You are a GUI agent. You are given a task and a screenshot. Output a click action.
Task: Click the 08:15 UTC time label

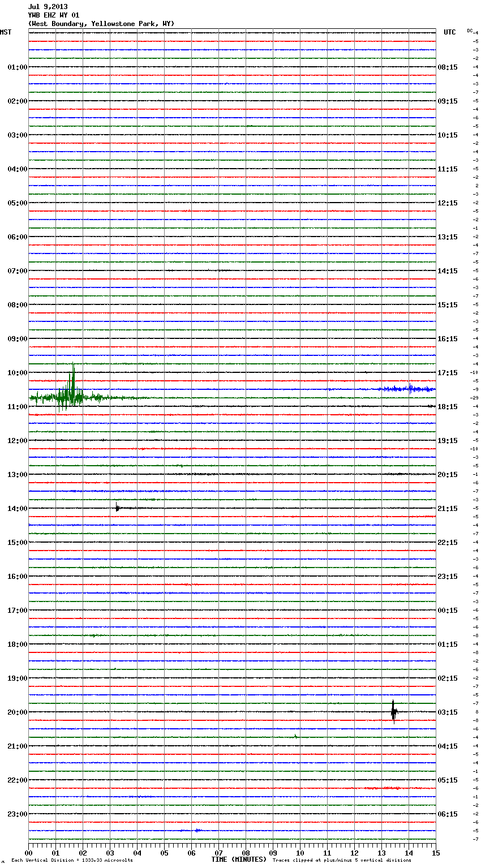448,67
